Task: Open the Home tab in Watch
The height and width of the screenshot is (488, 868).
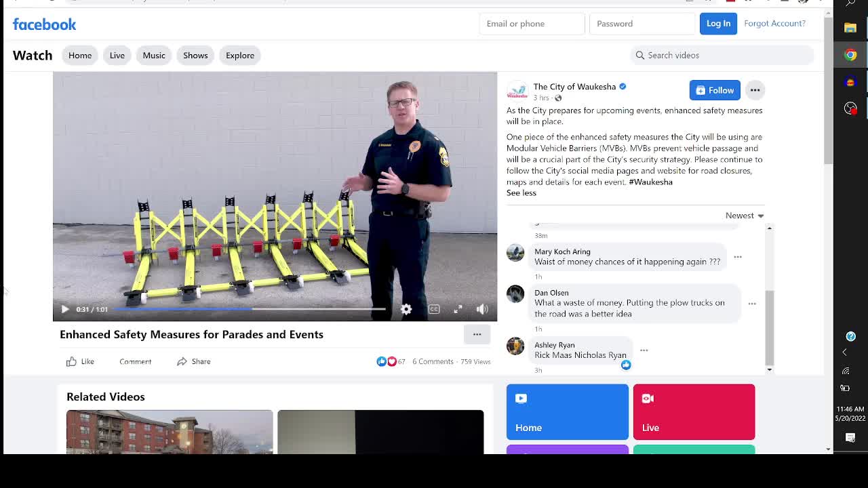Action: 80,56
